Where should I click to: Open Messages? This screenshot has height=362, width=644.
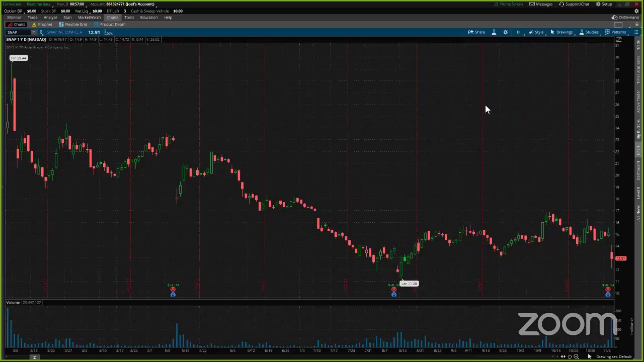coord(541,4)
